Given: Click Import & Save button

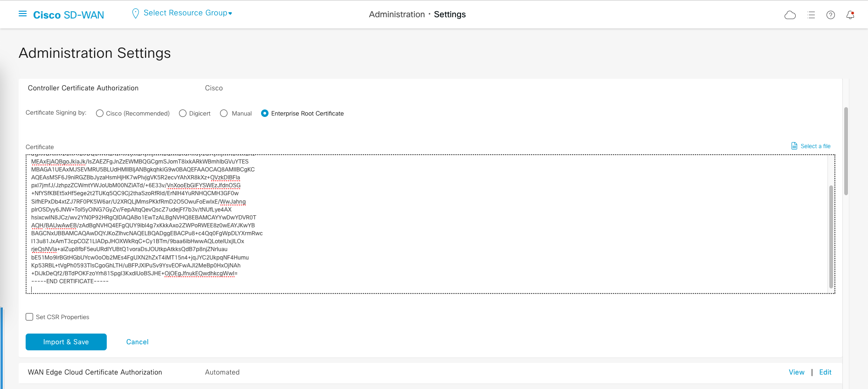Looking at the screenshot, I should pos(66,342).
